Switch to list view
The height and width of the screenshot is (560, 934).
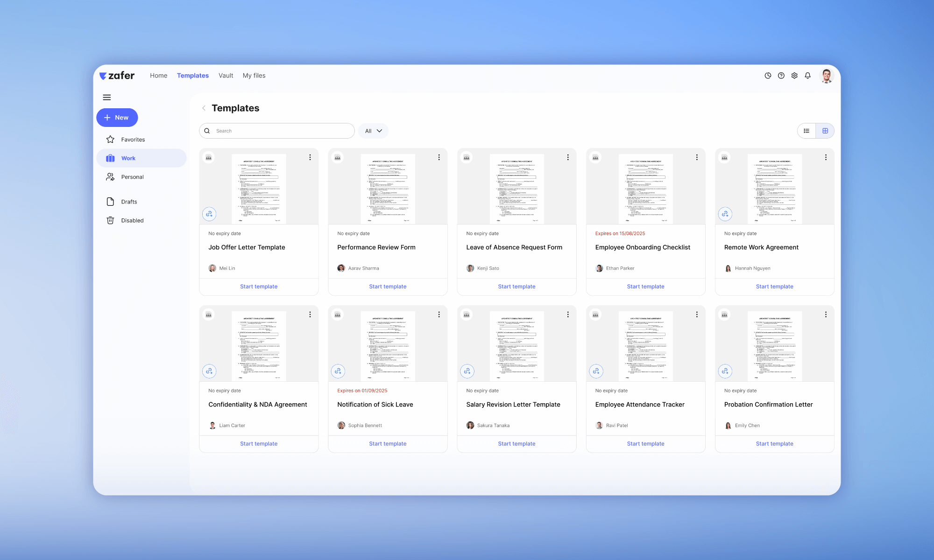(x=807, y=131)
